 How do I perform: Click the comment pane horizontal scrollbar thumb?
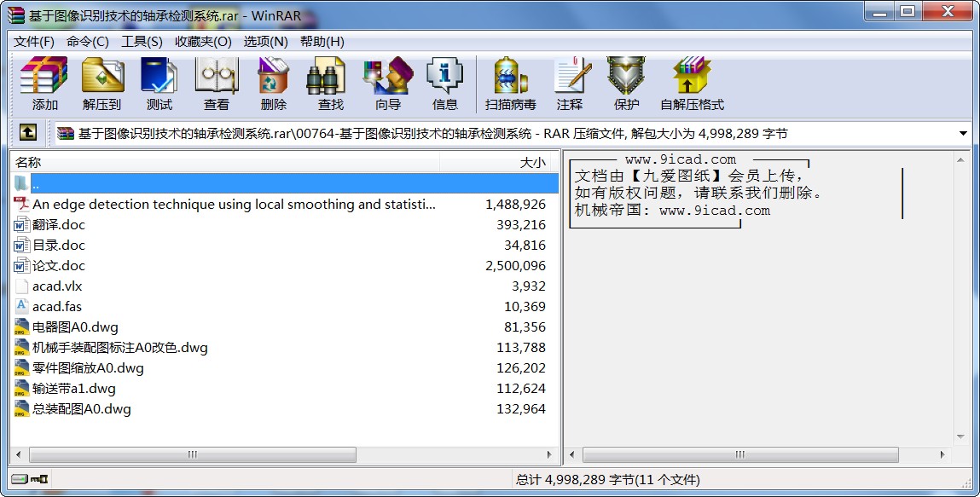tap(740, 454)
